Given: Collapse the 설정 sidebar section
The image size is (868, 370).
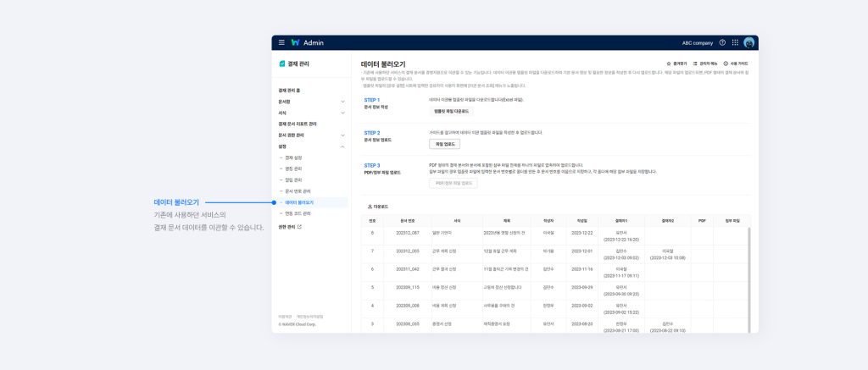Looking at the screenshot, I should (342, 146).
